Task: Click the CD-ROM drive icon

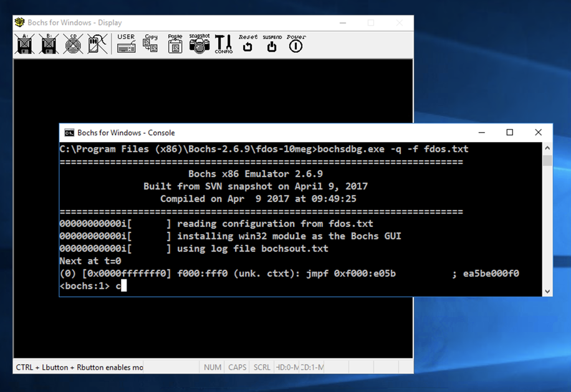Action: click(x=73, y=44)
